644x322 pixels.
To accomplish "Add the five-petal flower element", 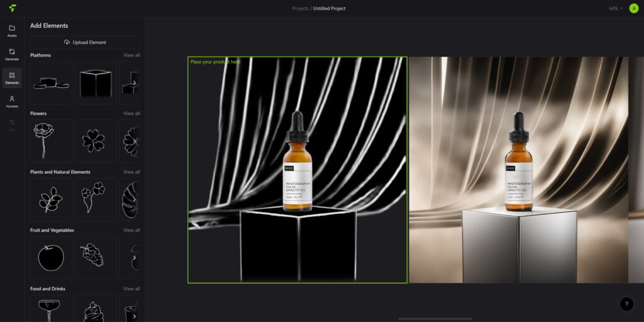I will (96, 141).
